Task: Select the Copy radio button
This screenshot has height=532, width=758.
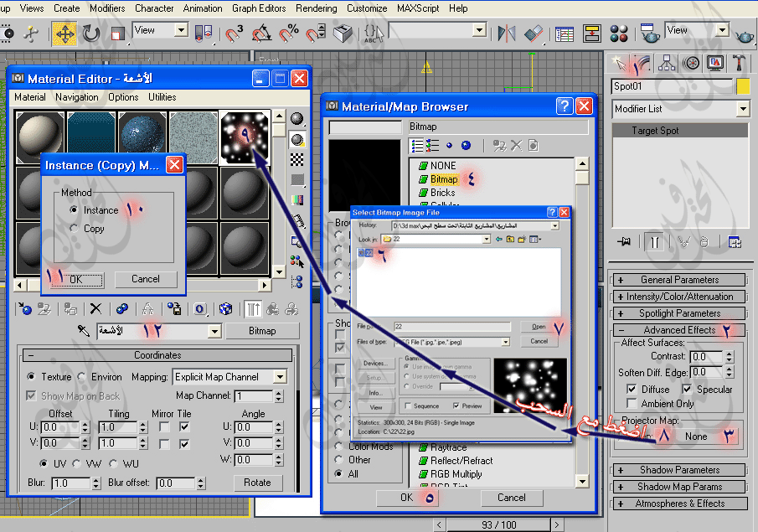Action: pos(74,228)
